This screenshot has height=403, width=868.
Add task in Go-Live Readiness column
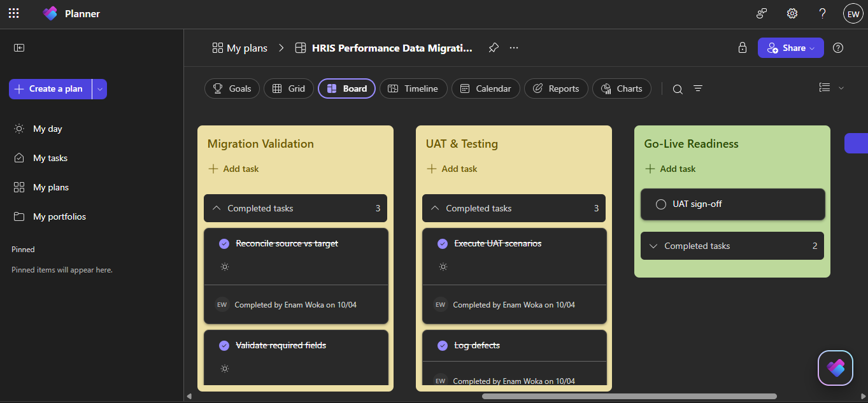click(671, 169)
